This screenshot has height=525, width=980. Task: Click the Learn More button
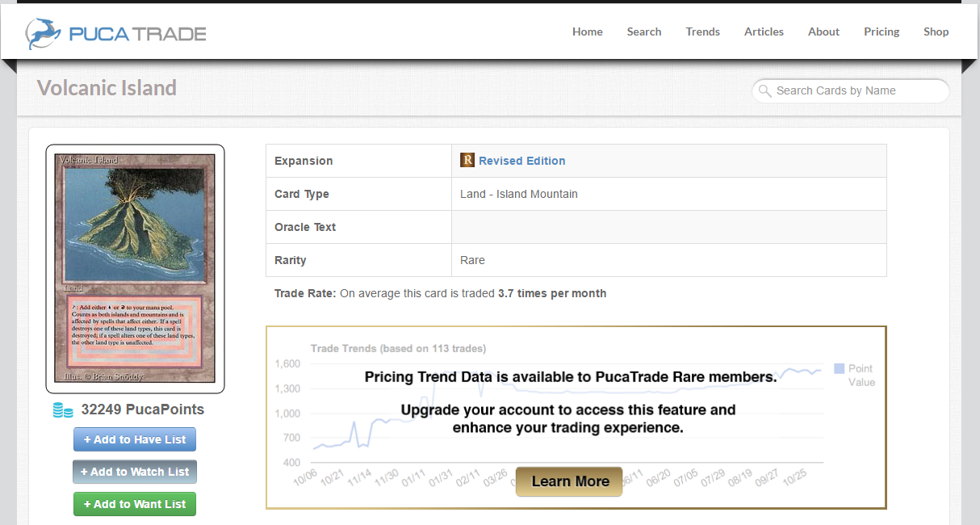tap(569, 481)
